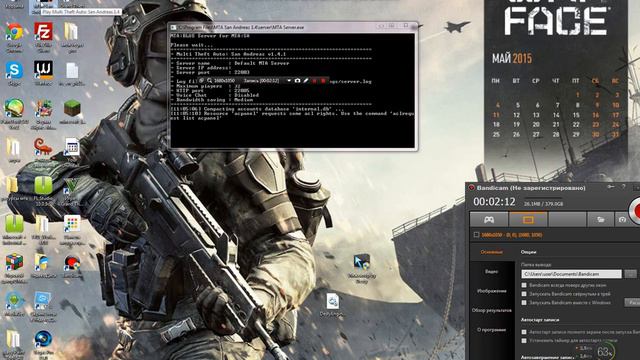Screen dimensions: 640x360
Task: Enable Bandicam always on top checkbox
Action: (x=524, y=285)
